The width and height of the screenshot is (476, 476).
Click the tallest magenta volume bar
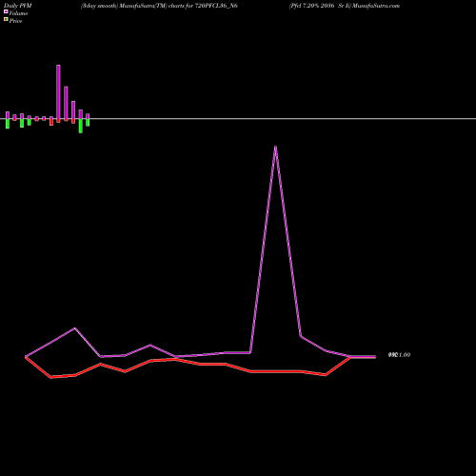pyautogui.click(x=58, y=92)
